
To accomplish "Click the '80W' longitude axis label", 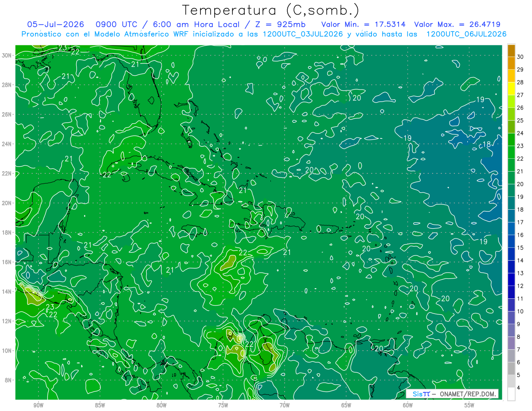I will [x=161, y=405].
